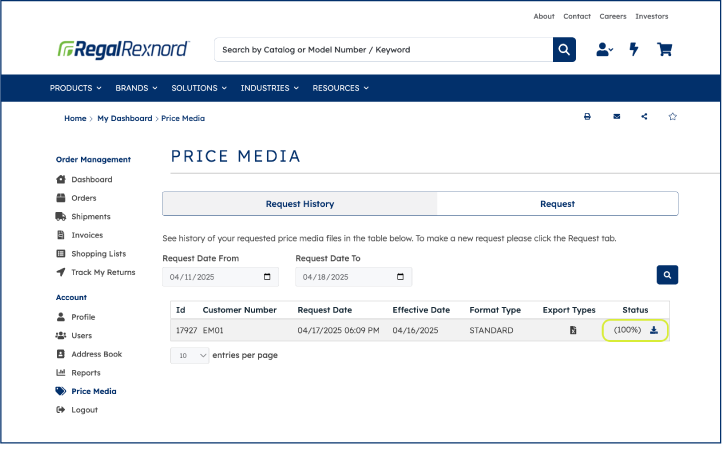Click the export file type icon in table row
The width and height of the screenshot is (722, 449).
coord(573,330)
